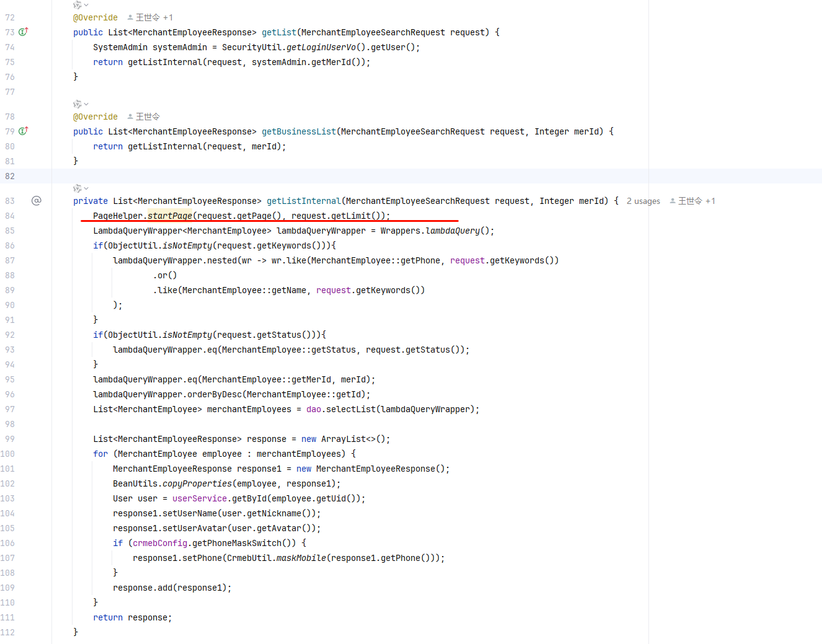Click the userService field reference
Screen dimensions: 822x644
tap(200, 498)
